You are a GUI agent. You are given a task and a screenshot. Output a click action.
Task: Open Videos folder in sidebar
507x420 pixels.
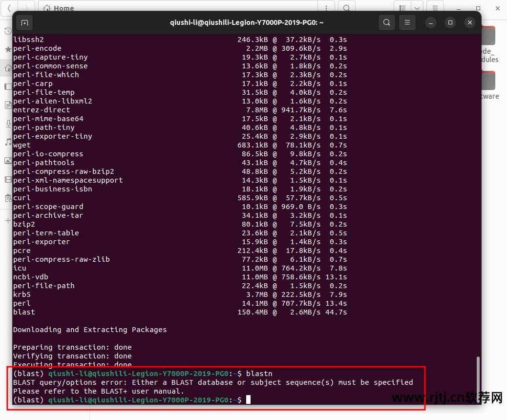coord(8,179)
